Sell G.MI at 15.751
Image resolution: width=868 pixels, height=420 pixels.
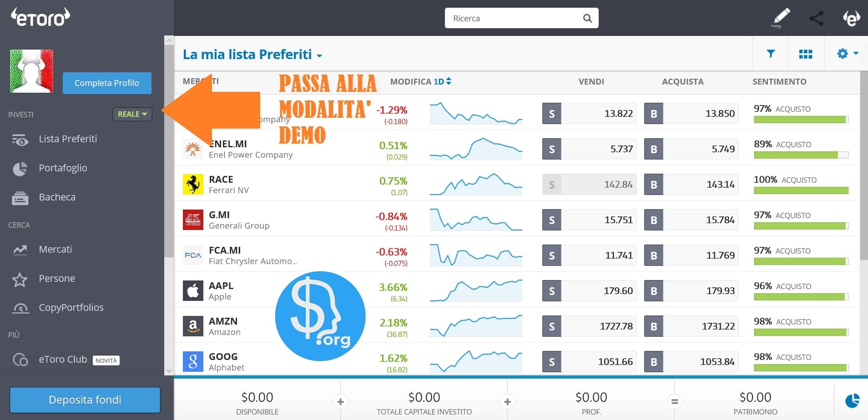(590, 220)
